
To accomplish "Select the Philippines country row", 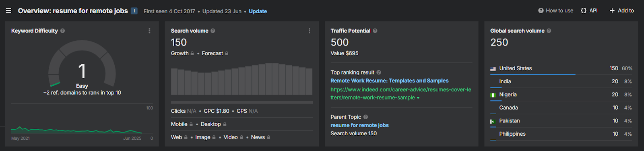I will pyautogui.click(x=561, y=134).
